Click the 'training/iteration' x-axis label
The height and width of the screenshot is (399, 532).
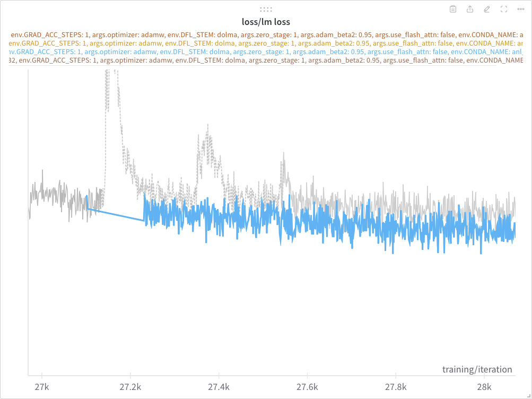[477, 369]
